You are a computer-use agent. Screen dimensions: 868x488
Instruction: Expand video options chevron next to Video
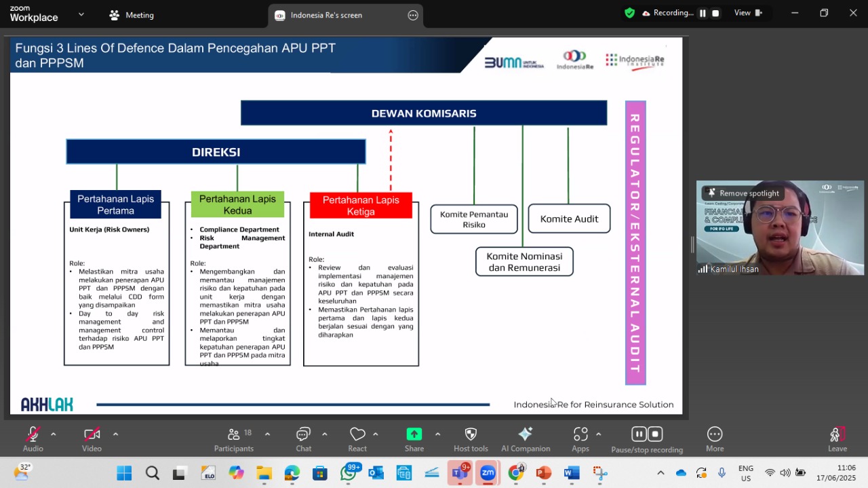click(x=115, y=434)
